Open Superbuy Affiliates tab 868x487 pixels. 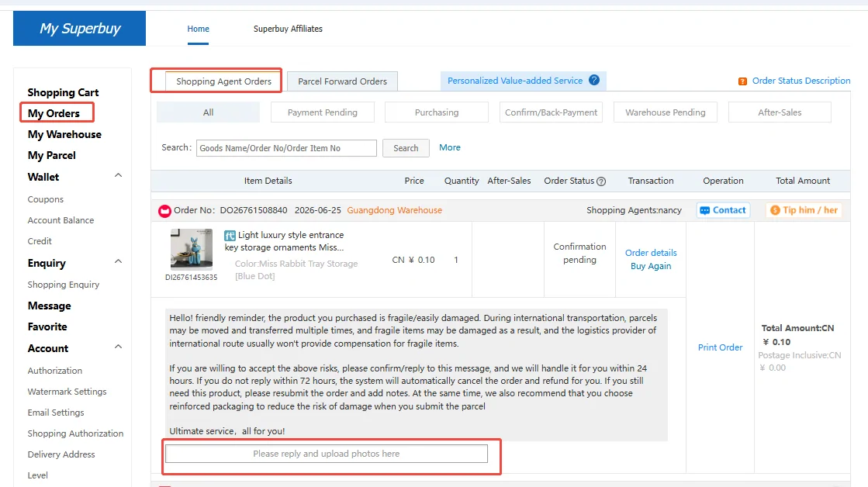pos(288,29)
